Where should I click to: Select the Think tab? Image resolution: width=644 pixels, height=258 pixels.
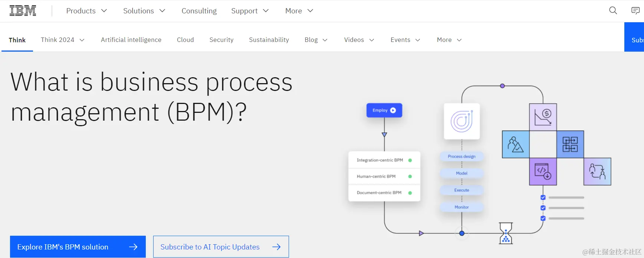pyautogui.click(x=17, y=40)
